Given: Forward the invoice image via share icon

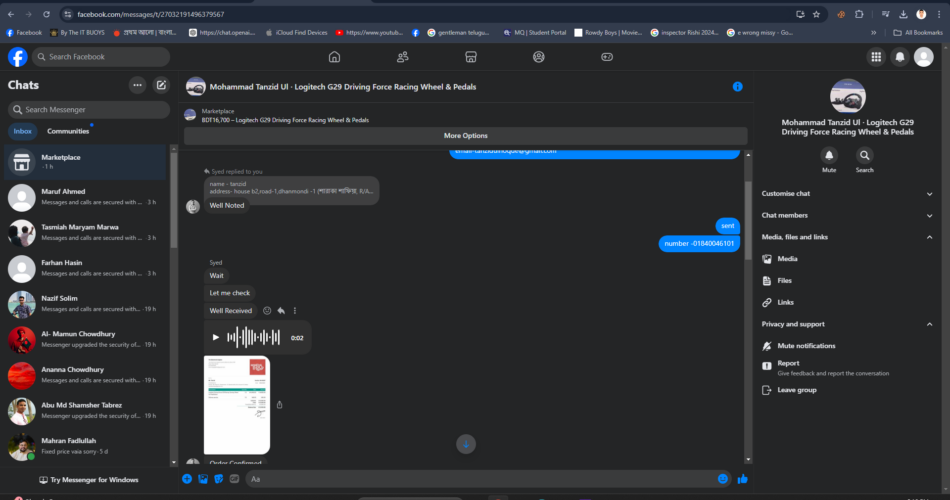Looking at the screenshot, I should (279, 405).
